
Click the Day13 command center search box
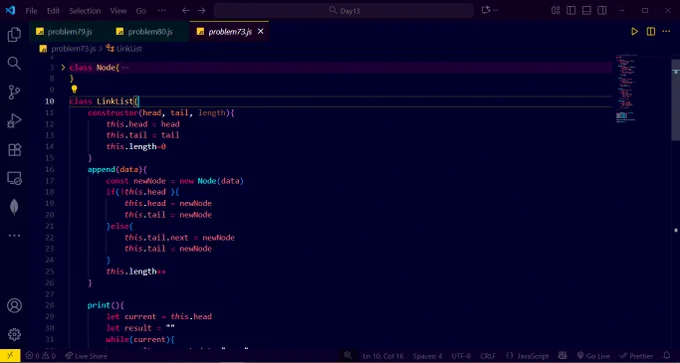pos(344,10)
